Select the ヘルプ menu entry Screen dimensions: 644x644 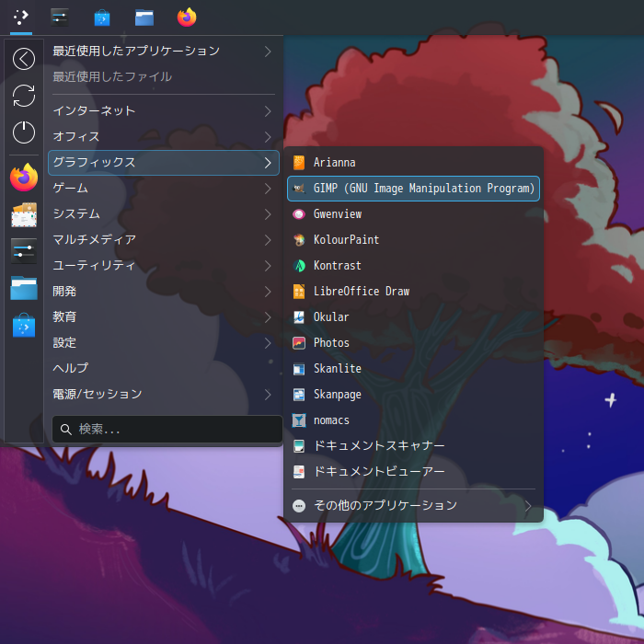pyautogui.click(x=164, y=368)
